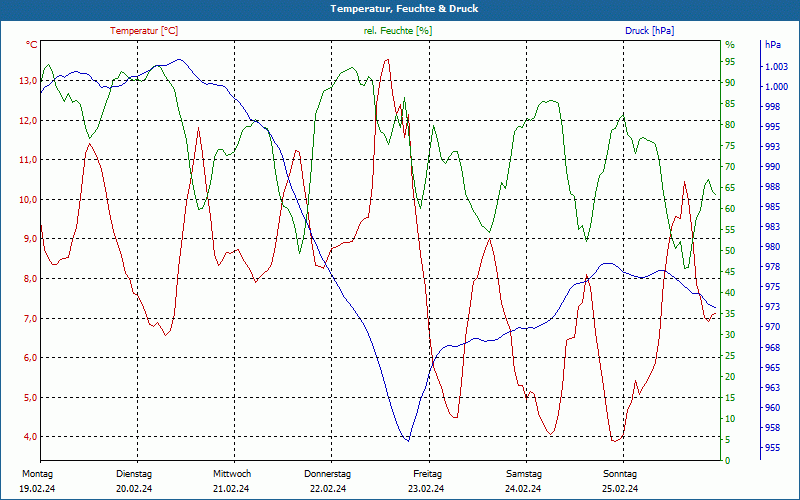The height and width of the screenshot is (500, 800).
Task: Click the 50 tick on humidity axis
Action: [730, 251]
